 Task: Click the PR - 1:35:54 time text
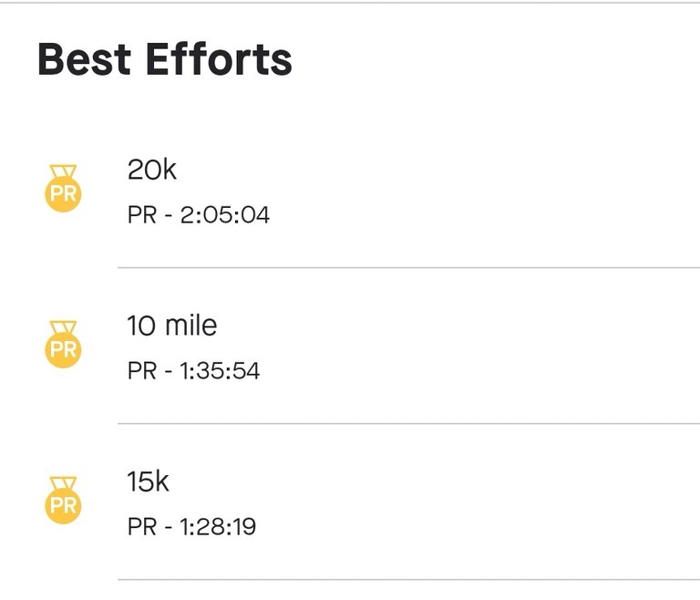[x=194, y=371]
